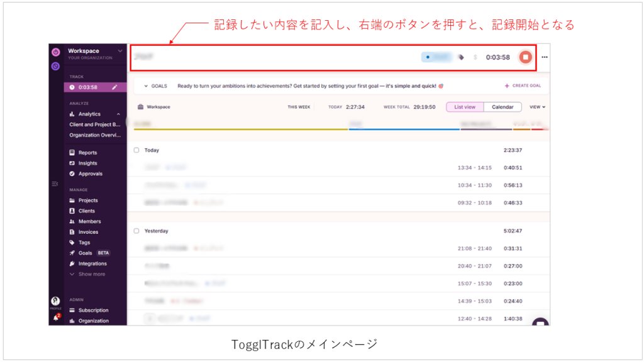The image size is (644, 362).
Task: Click the 1:40:38 duration
Action: (x=513, y=319)
